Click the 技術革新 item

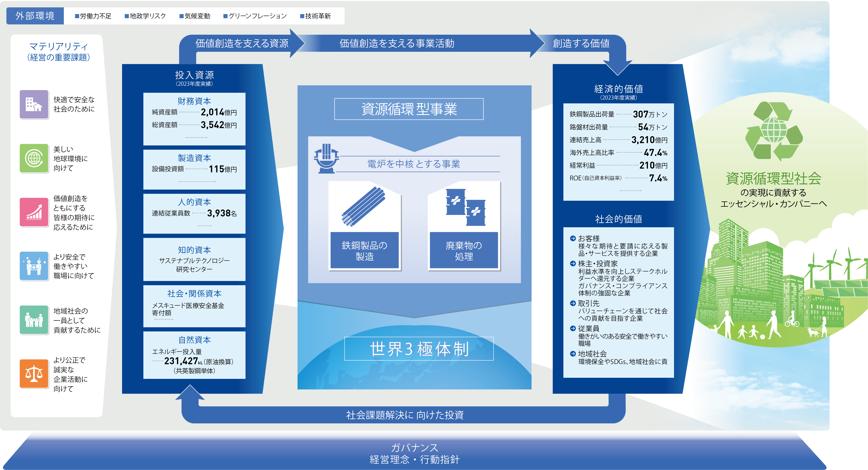(315, 16)
